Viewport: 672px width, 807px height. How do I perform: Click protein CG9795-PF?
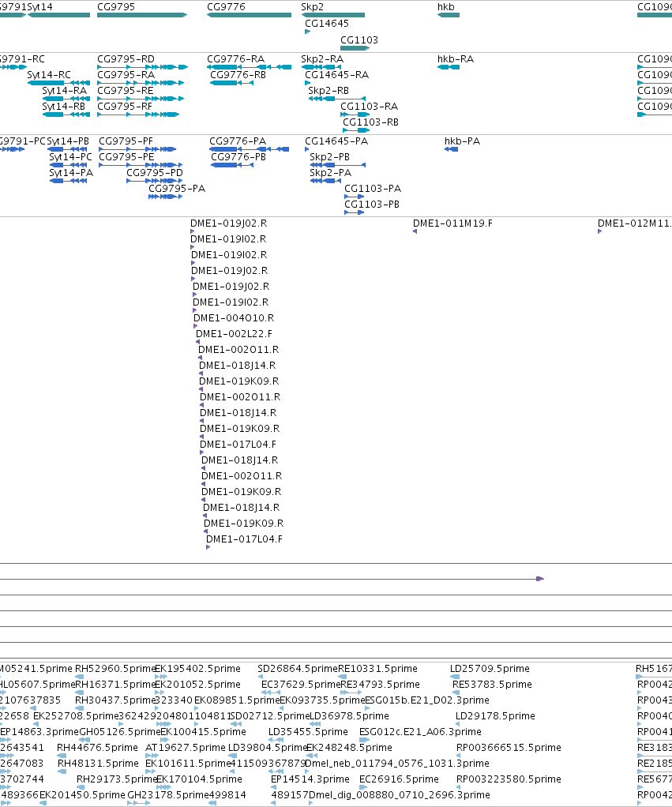137,149
